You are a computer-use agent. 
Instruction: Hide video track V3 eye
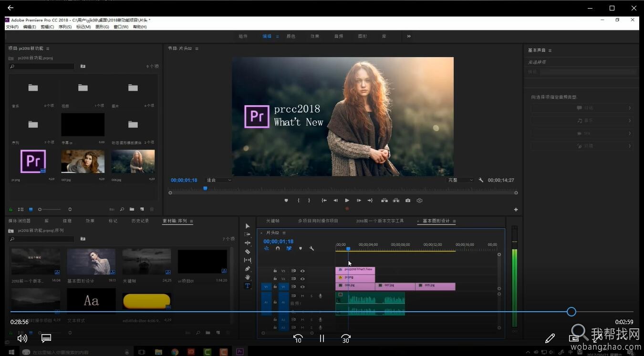(x=302, y=271)
